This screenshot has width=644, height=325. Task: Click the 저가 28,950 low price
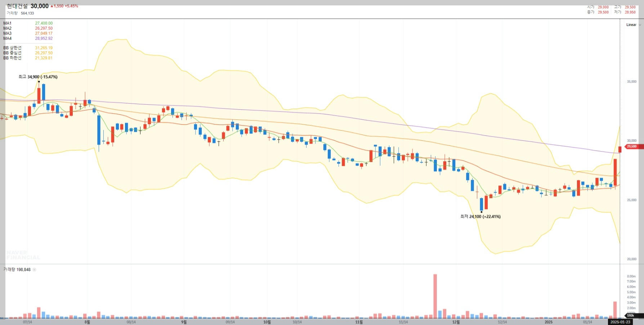point(625,12)
